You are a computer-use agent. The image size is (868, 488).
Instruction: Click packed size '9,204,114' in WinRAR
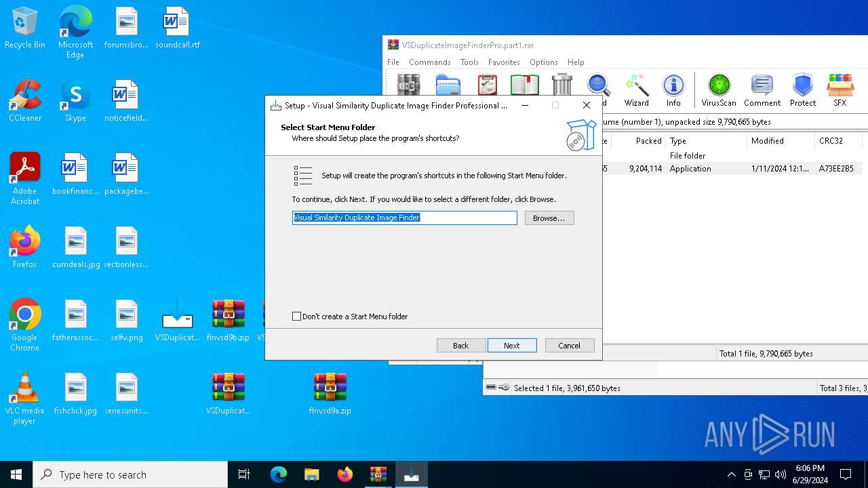point(646,169)
